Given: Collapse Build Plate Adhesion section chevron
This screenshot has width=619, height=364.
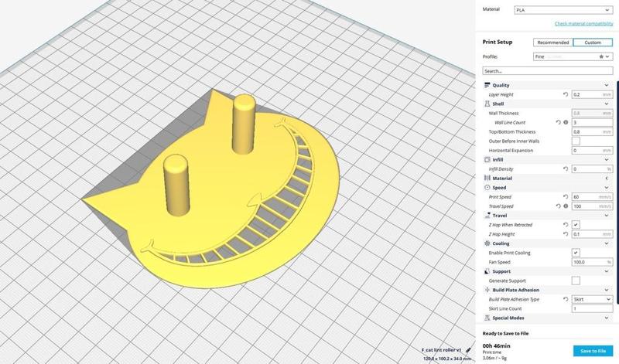Looking at the screenshot, I should pyautogui.click(x=607, y=290).
